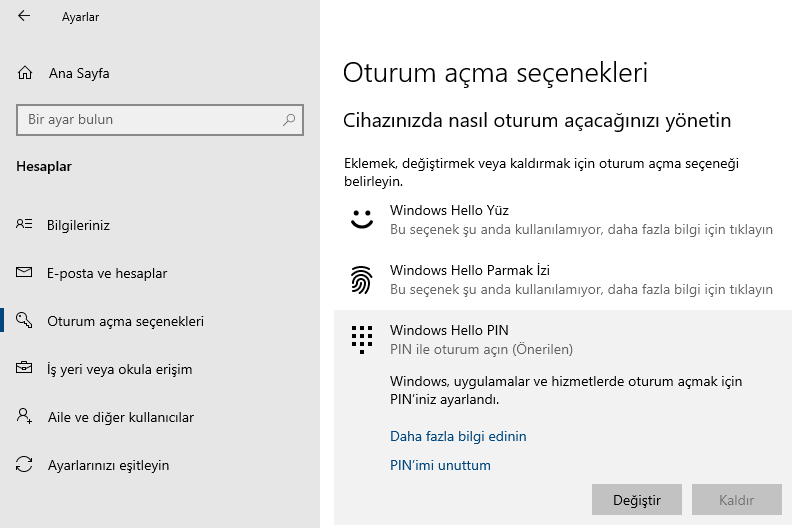803x528 pixels.
Task: Select İş yeri veya okula erişim
Action: (x=119, y=369)
